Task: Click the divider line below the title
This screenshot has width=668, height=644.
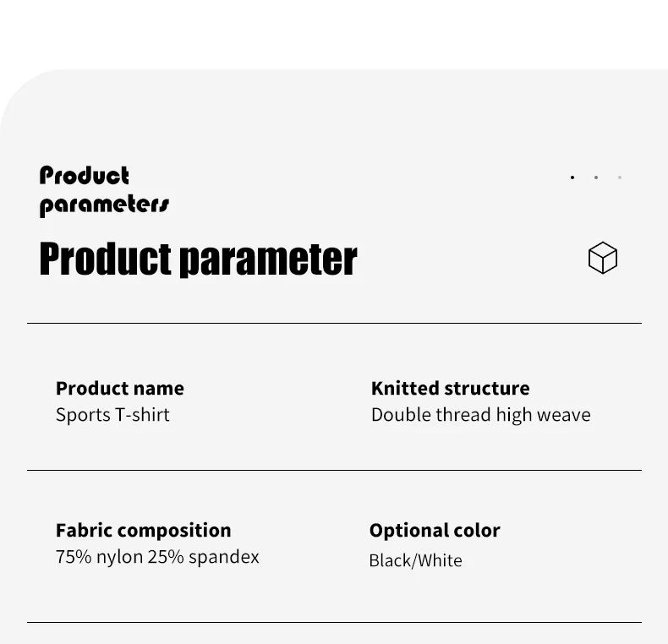Action: (334, 324)
